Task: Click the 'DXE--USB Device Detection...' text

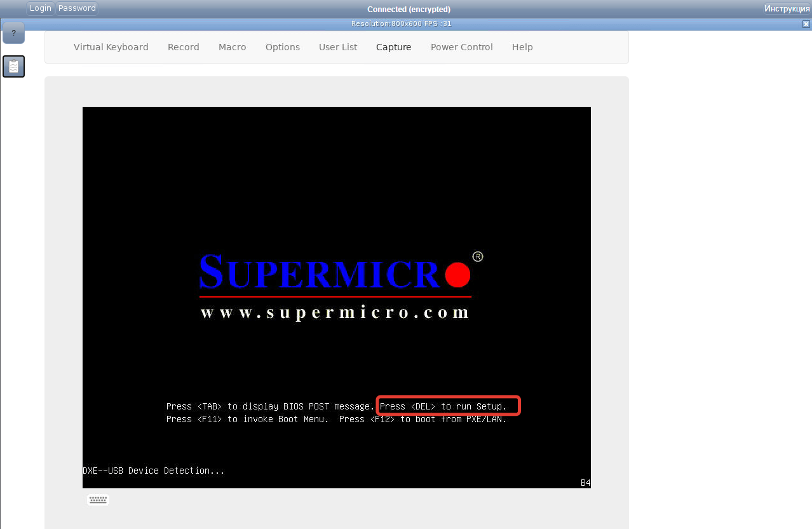Action: (x=154, y=471)
